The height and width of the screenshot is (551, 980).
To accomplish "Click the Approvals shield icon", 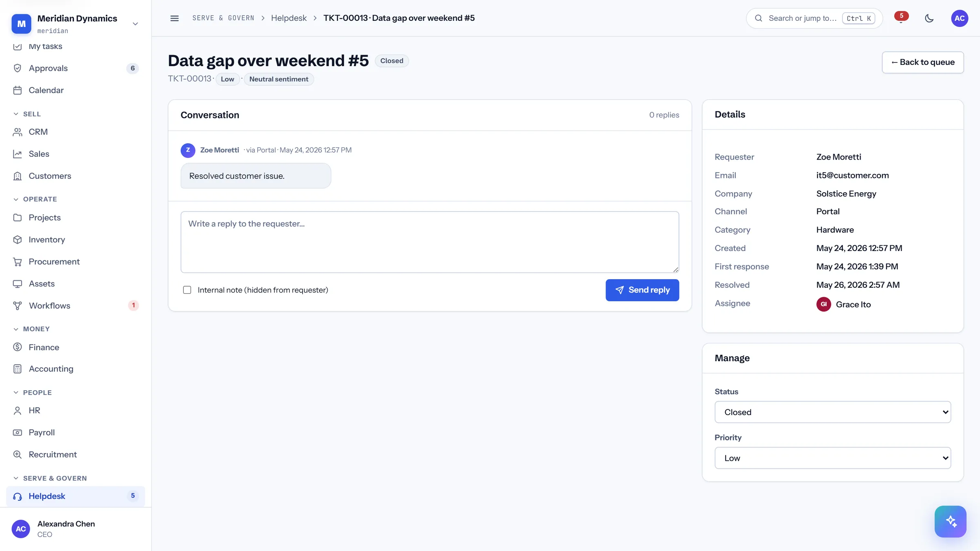I will click(x=18, y=68).
